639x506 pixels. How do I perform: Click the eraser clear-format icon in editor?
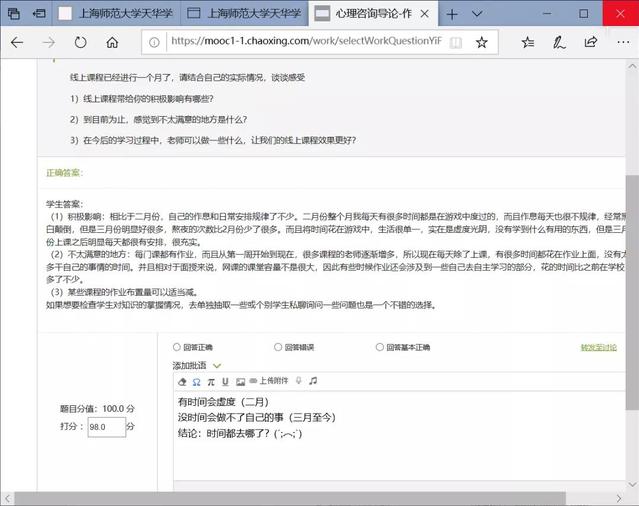click(x=182, y=381)
